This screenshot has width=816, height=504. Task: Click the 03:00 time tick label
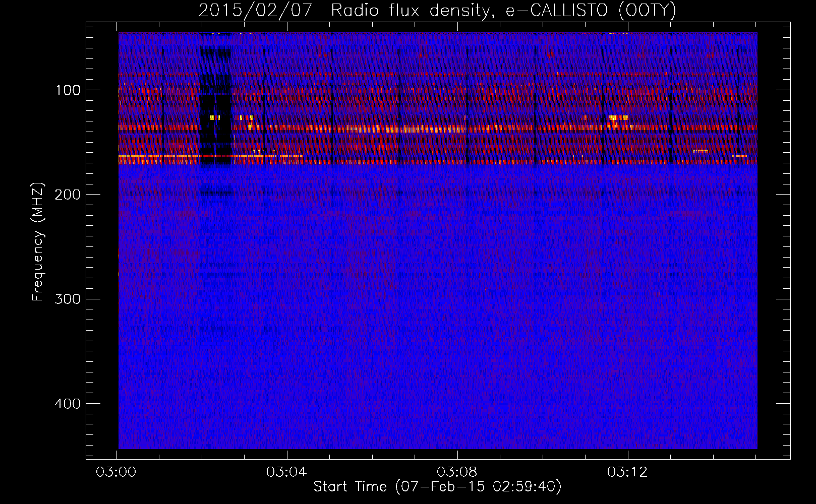click(116, 472)
